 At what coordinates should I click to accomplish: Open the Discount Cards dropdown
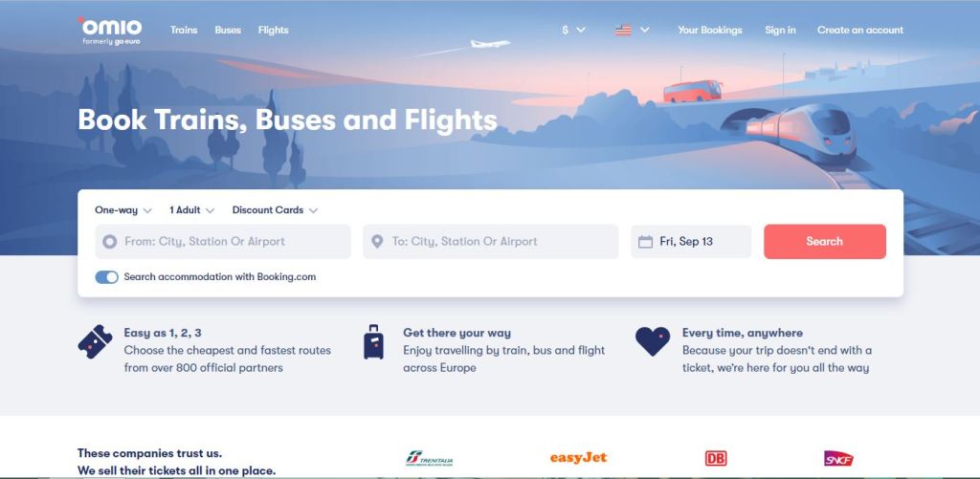(275, 210)
